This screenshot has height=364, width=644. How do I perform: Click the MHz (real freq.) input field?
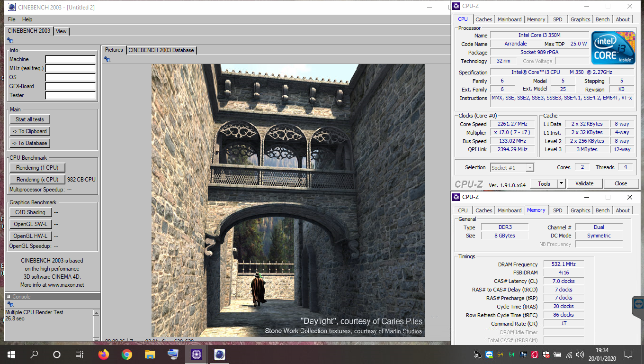pyautogui.click(x=71, y=69)
